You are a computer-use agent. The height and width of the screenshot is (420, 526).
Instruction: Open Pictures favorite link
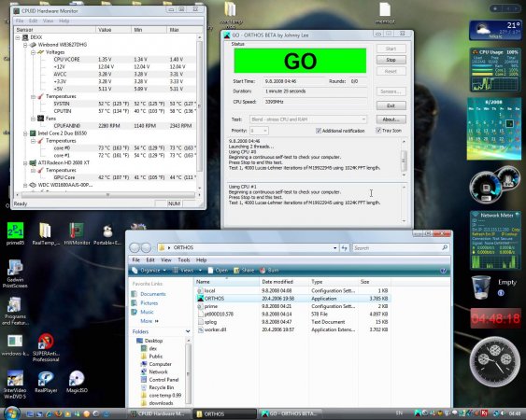[149, 303]
